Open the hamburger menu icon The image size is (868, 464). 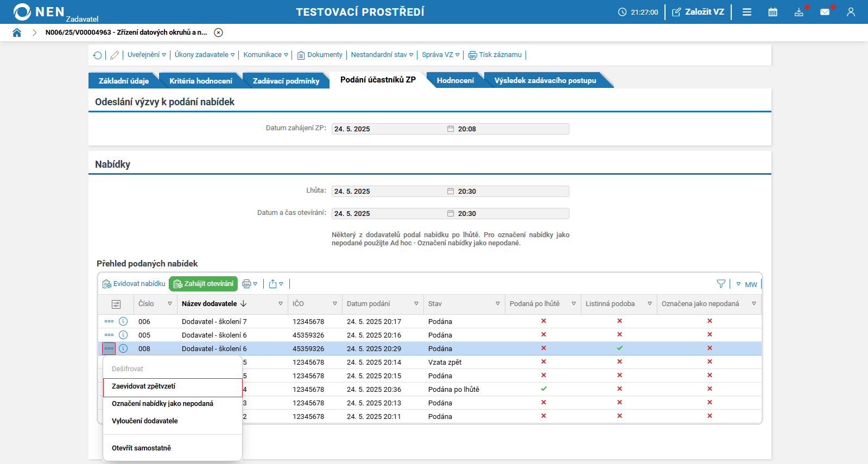click(747, 12)
